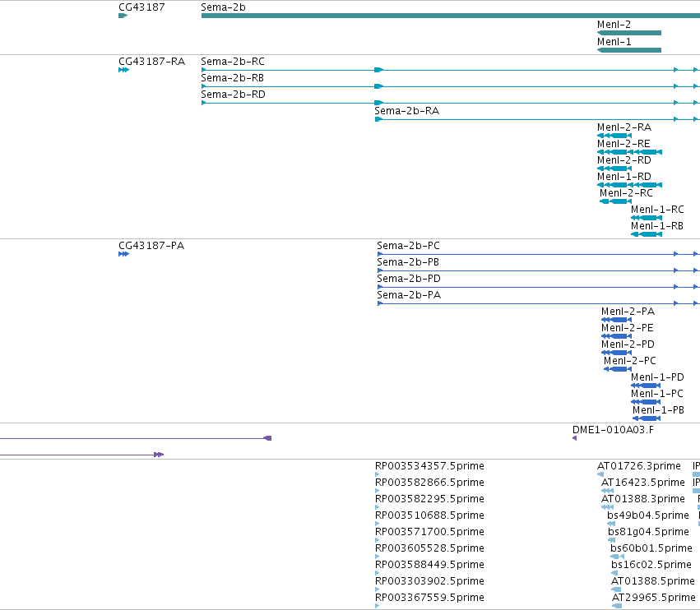Select the Sema-2b-RA transcript label
This screenshot has height=610, width=700.
tap(406, 111)
